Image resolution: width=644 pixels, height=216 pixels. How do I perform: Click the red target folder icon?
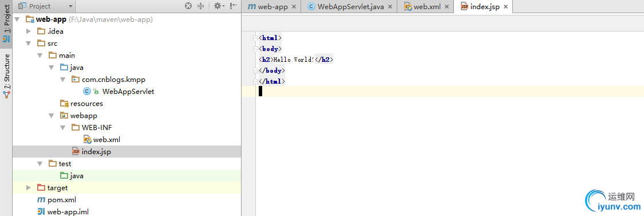[41, 187]
